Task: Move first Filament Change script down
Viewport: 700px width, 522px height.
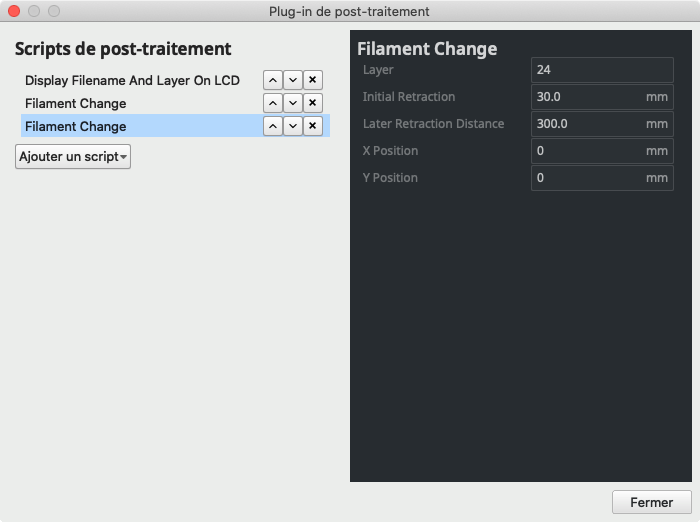Action: [x=292, y=103]
